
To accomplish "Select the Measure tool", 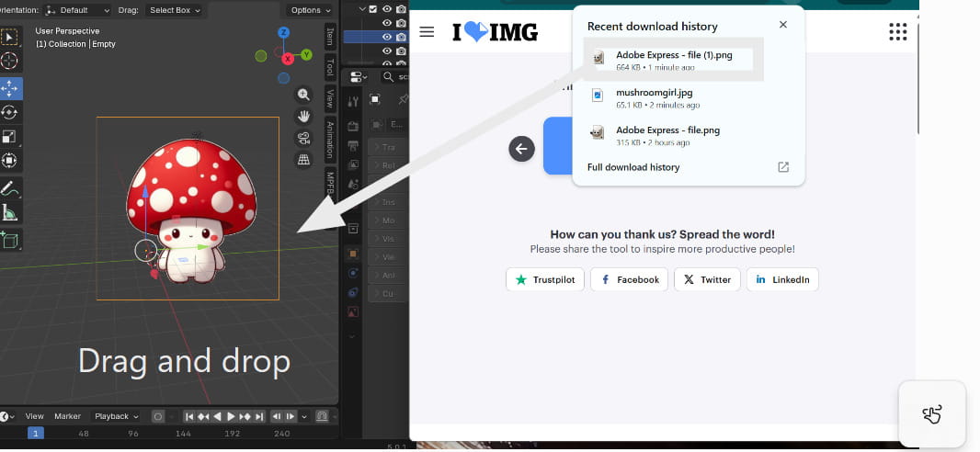I will point(9,213).
